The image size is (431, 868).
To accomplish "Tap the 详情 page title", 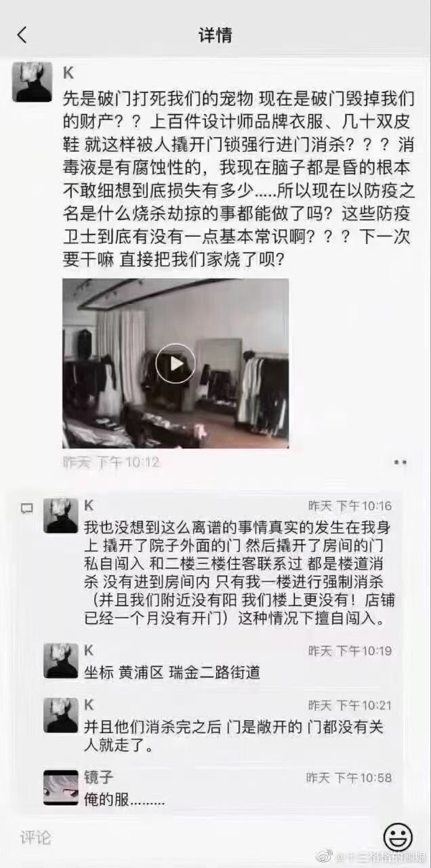I will coord(215,35).
